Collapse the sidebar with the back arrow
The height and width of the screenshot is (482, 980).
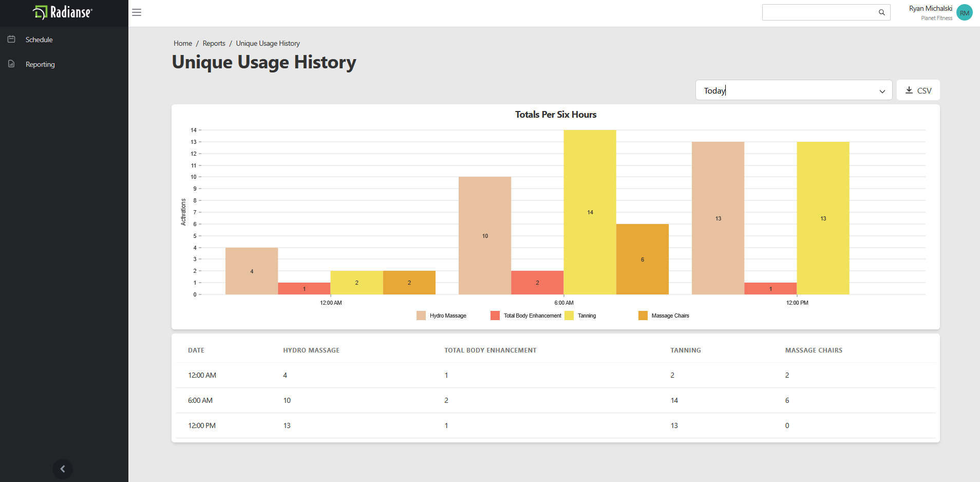(63, 469)
